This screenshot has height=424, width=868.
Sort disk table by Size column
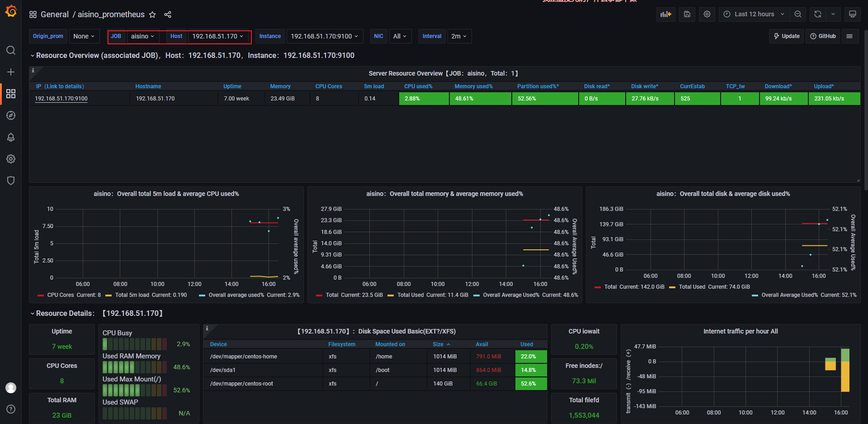441,344
